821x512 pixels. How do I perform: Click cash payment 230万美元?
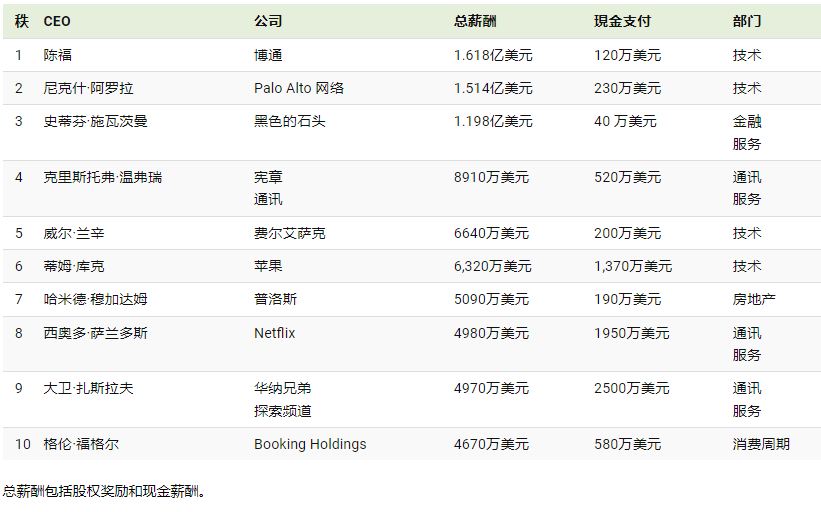pyautogui.click(x=627, y=88)
